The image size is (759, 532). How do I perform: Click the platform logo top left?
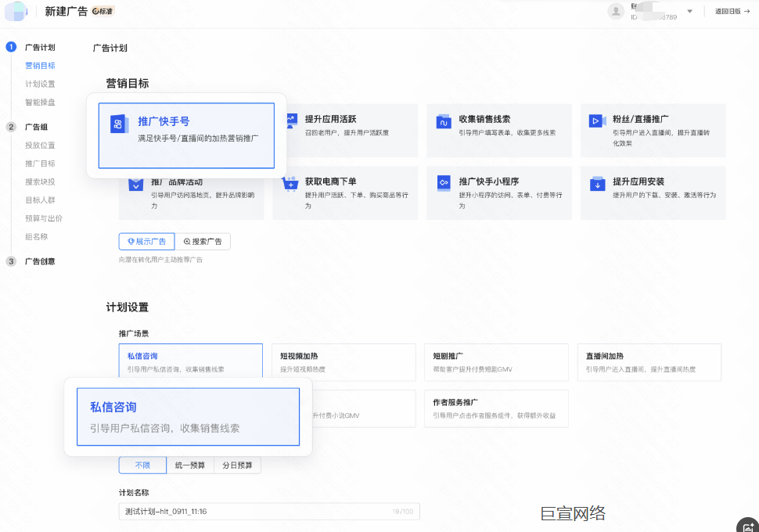16,11
